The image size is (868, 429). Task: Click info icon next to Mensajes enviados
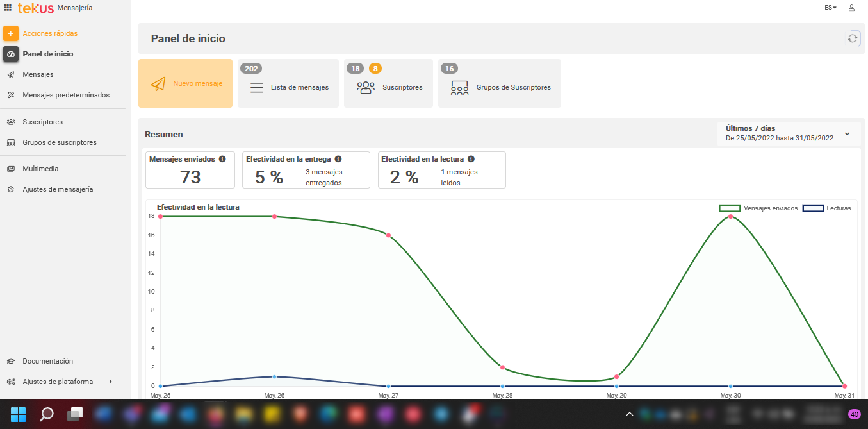tap(222, 159)
